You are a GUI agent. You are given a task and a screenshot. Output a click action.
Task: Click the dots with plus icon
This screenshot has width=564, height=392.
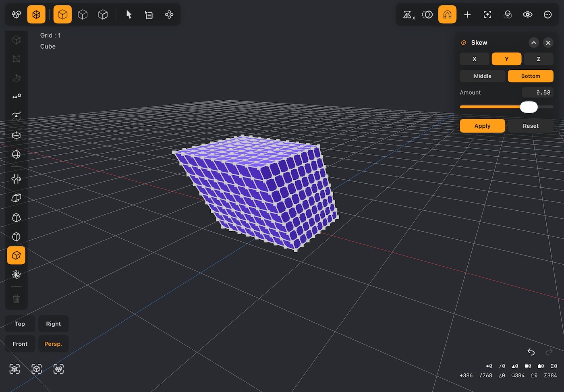(x=16, y=97)
